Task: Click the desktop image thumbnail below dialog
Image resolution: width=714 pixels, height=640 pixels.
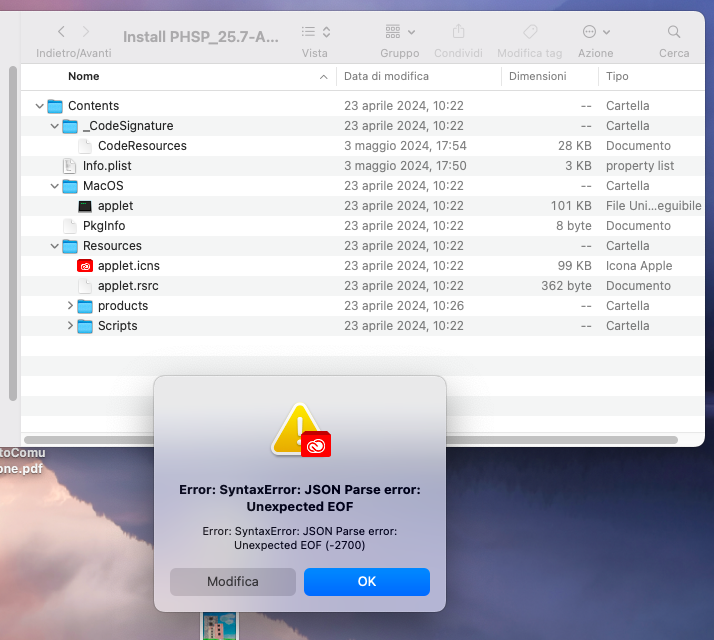Action: [219, 626]
